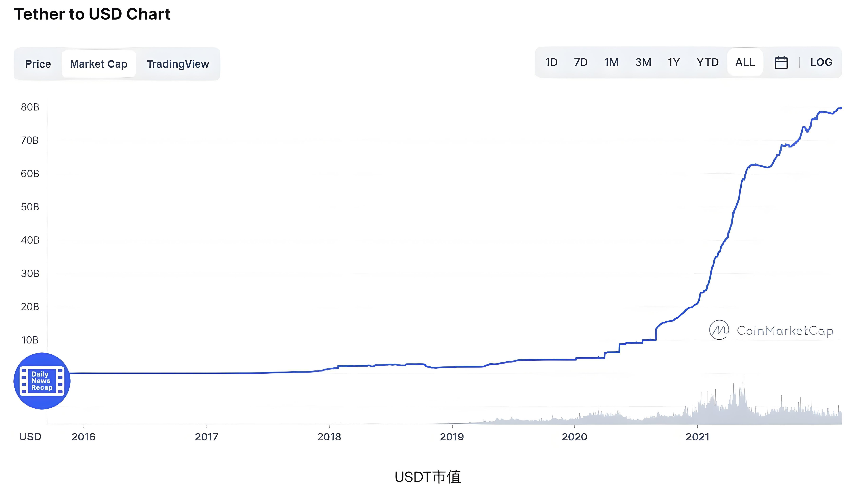
Task: Click the 80B y-axis label
Action: [30, 107]
